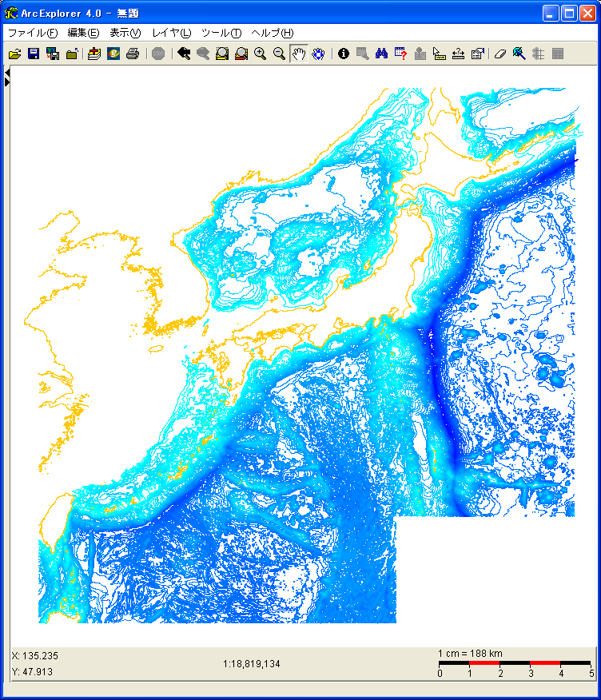Click the Clear Selection eraser icon
Viewport: 601px width, 700px height.
point(500,54)
